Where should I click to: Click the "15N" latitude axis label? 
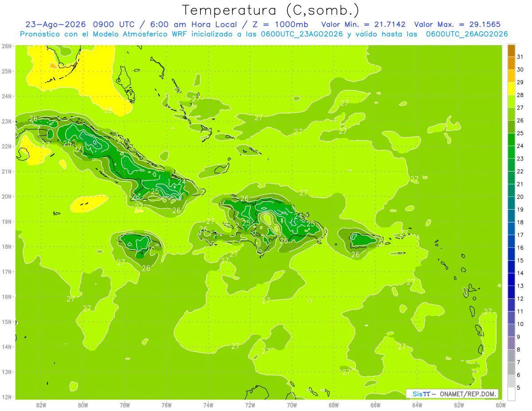[6, 322]
